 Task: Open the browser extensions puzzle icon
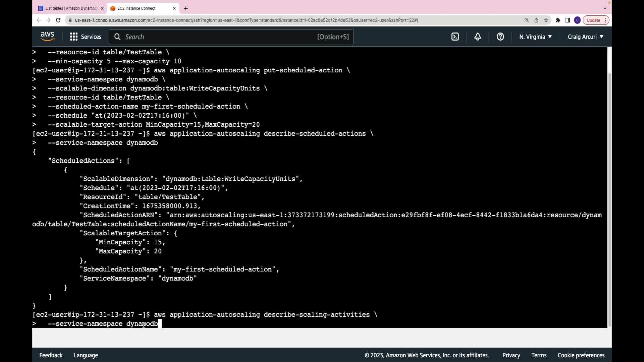pos(558,20)
